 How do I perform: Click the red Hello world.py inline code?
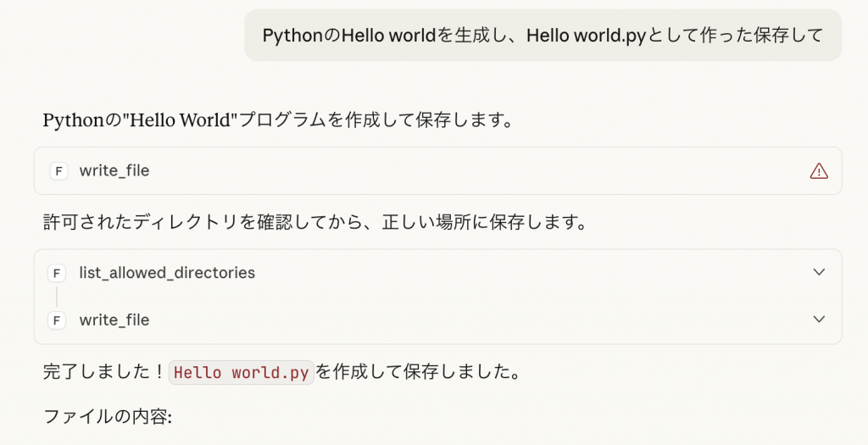(x=242, y=373)
